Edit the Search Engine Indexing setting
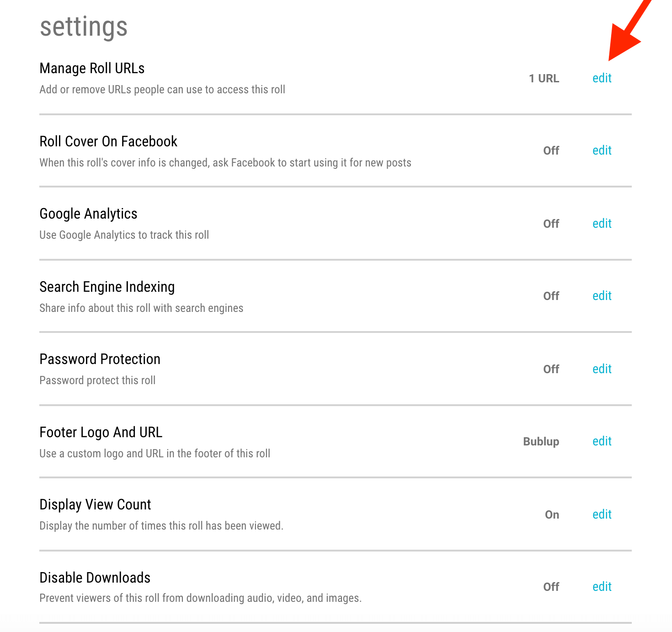 [602, 296]
